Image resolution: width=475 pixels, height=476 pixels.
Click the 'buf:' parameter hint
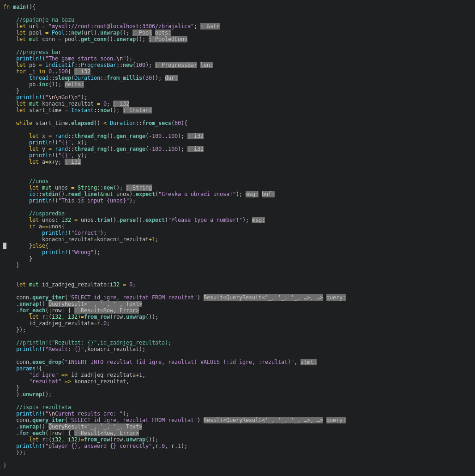(268, 194)
